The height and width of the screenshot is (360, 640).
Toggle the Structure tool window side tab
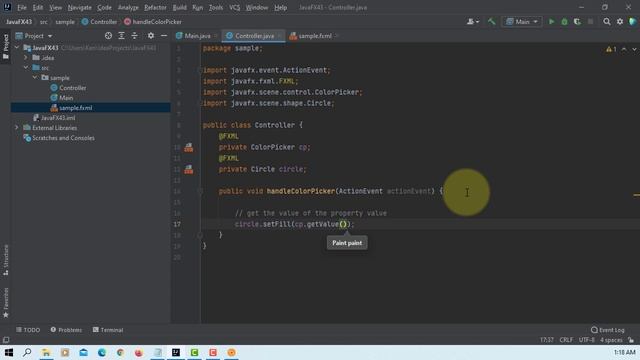tap(6, 260)
